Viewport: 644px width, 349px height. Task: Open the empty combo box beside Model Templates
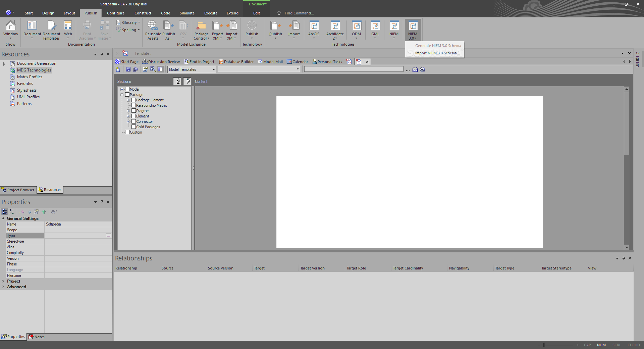(x=259, y=69)
